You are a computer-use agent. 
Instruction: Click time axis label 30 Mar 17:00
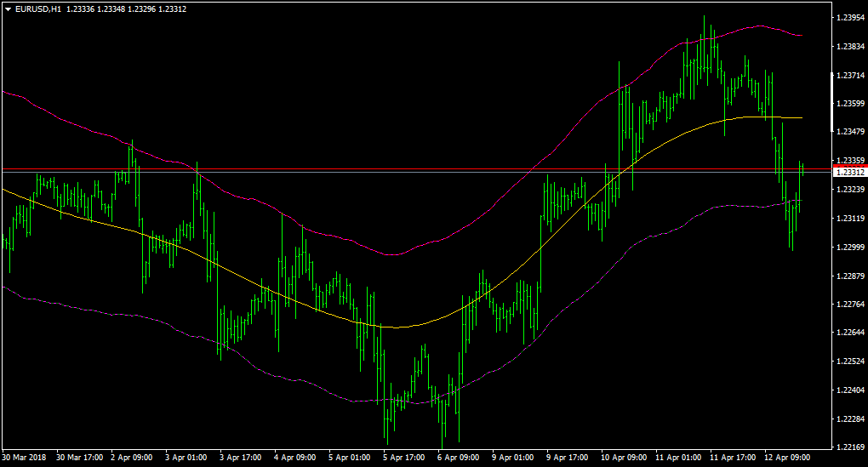pyautogui.click(x=80, y=458)
